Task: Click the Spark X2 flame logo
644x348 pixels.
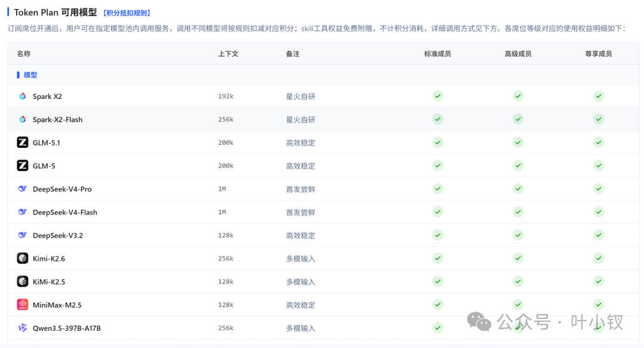Action: tap(23, 96)
